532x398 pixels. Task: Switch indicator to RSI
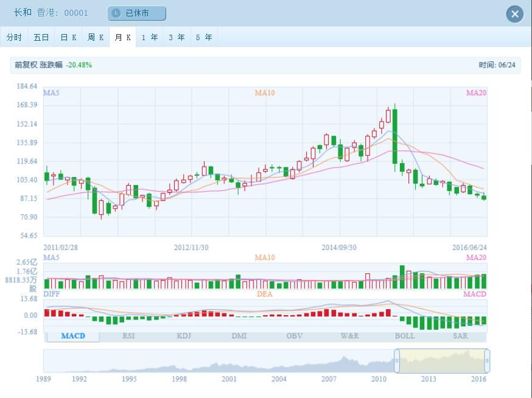tap(128, 336)
